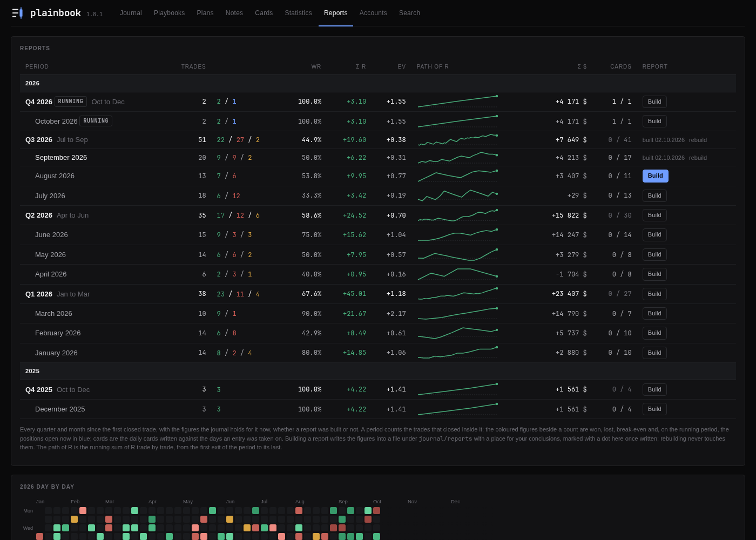Click the plainbook logo icon
The height and width of the screenshot is (540, 756).
tap(17, 13)
